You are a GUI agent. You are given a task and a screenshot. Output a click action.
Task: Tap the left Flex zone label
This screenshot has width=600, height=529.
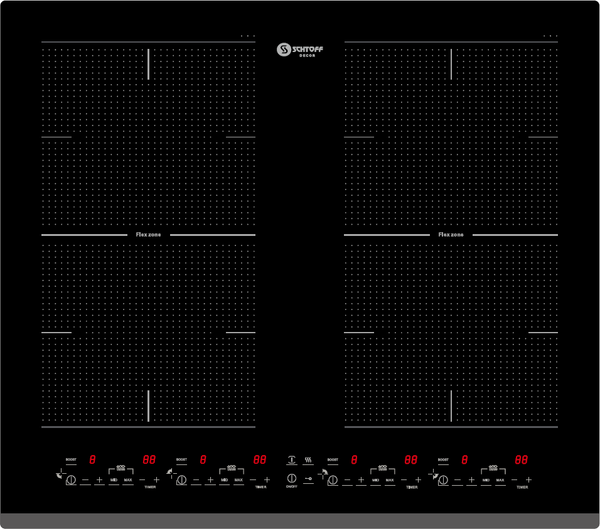148,234
